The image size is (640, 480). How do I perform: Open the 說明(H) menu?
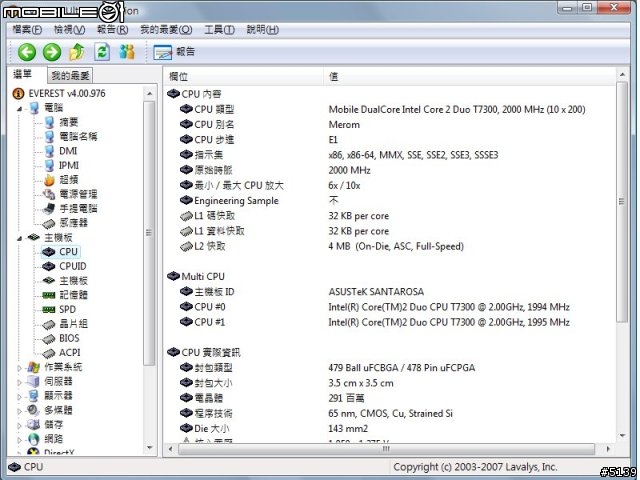pyautogui.click(x=263, y=30)
